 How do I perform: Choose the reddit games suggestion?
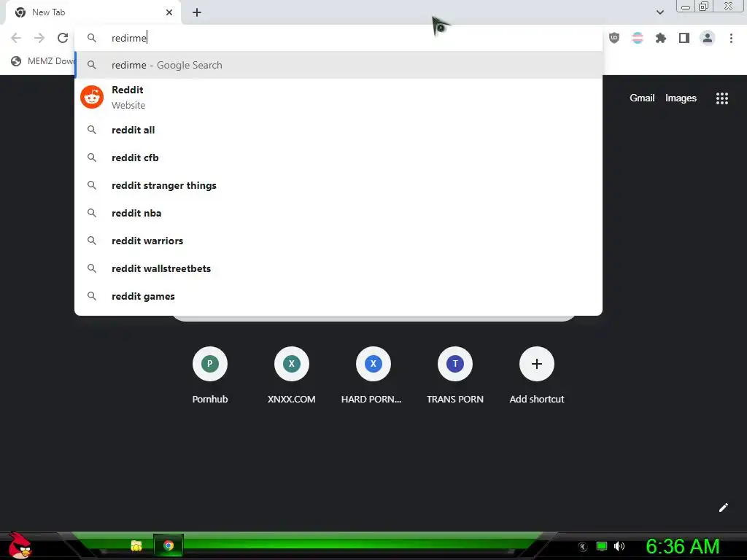338,296
